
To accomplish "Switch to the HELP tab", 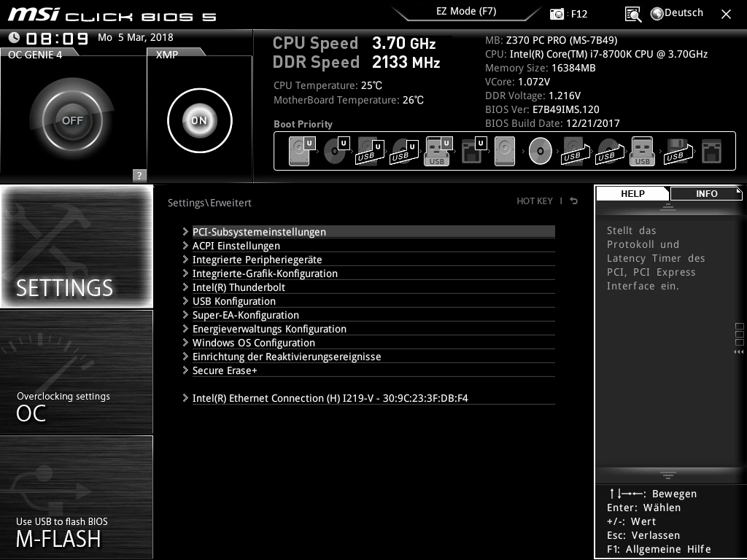I will click(x=632, y=194).
